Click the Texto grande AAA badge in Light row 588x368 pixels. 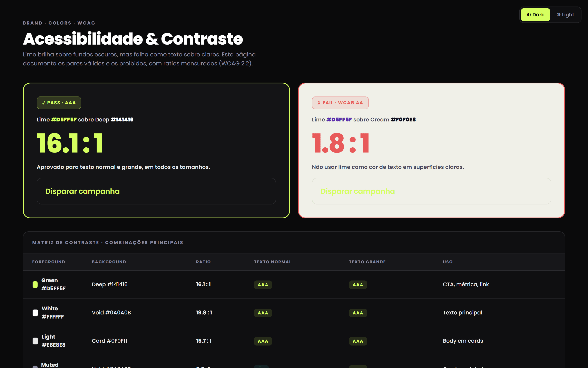coord(358,341)
